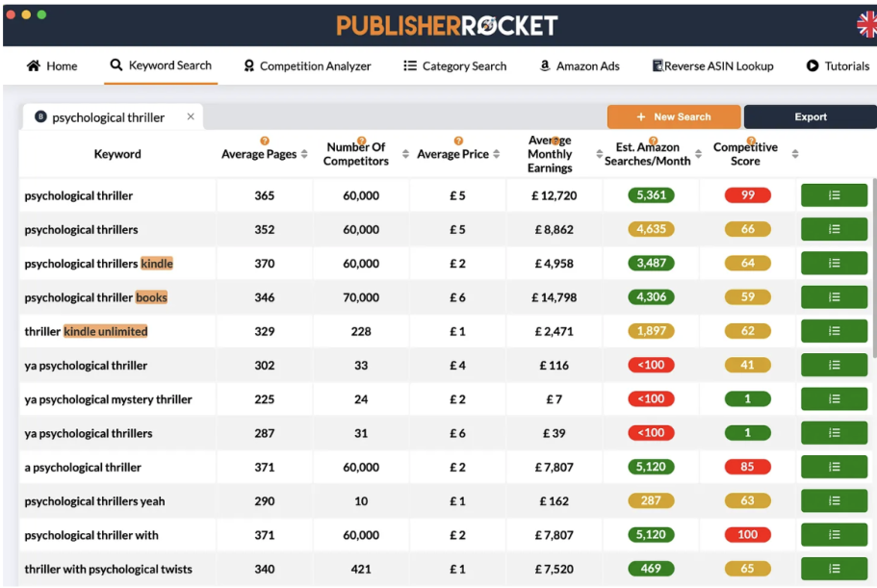Open list button for psychological thriller row
The width and height of the screenshot is (877, 588).
pos(834,195)
